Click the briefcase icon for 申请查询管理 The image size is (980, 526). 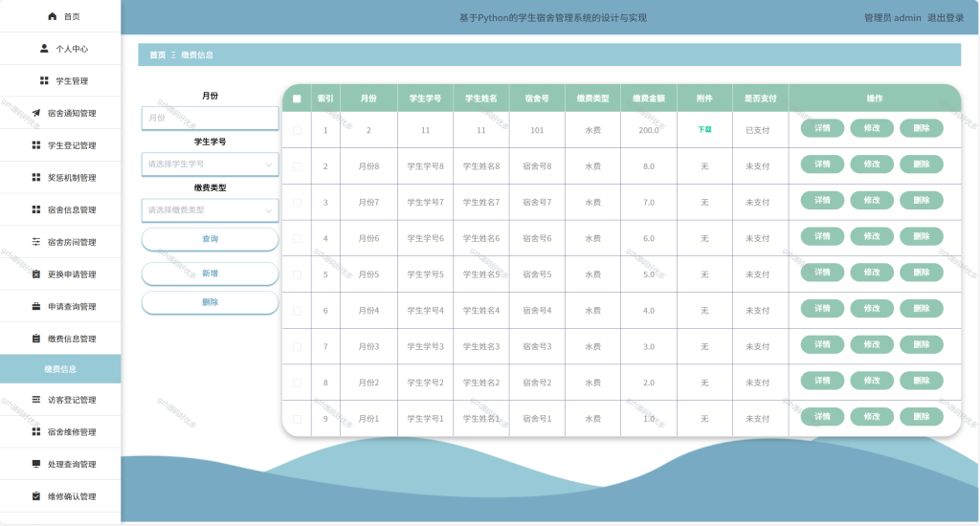(x=36, y=306)
